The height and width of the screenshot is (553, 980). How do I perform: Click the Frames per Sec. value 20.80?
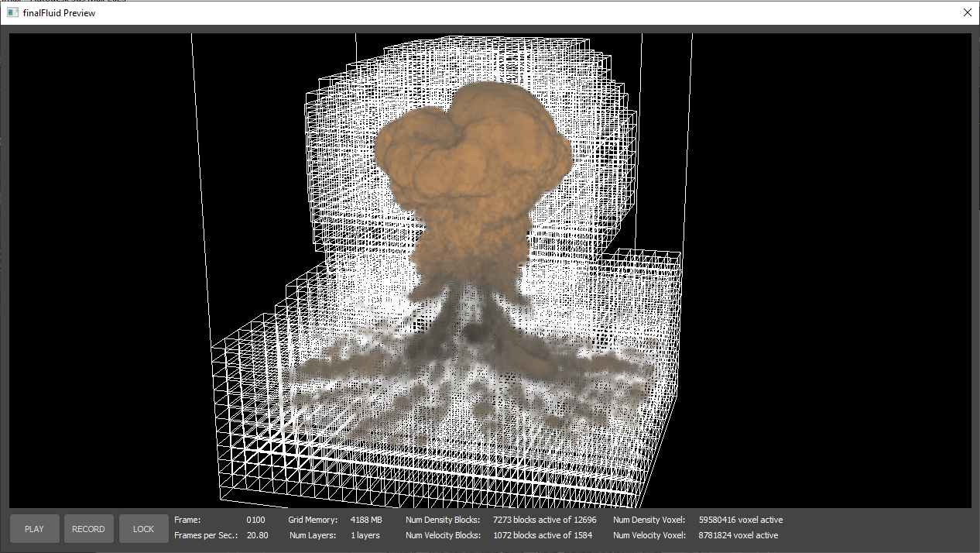click(x=257, y=535)
